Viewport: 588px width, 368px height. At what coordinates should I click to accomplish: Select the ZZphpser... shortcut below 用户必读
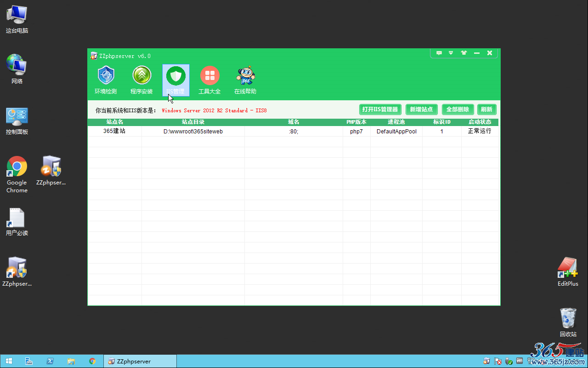17,272
